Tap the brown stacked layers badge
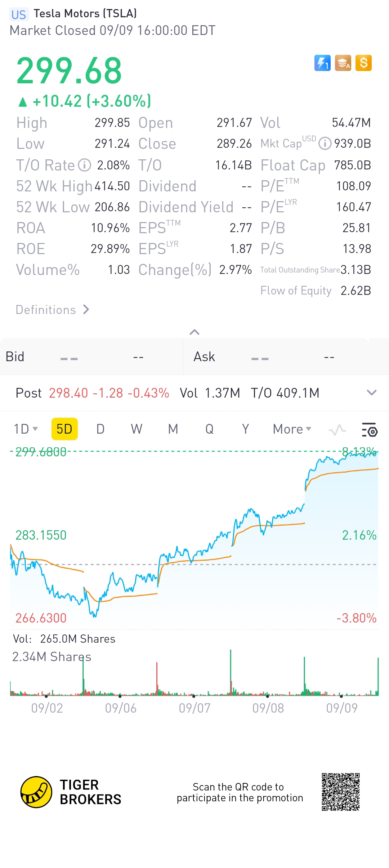Viewport: 389px width, 868px height. [x=343, y=63]
